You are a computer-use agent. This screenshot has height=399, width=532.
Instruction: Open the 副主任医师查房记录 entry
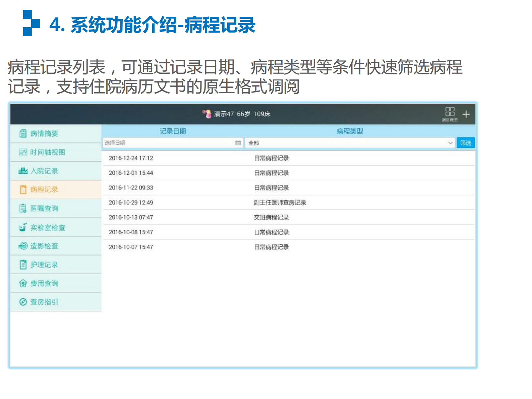tap(280, 203)
